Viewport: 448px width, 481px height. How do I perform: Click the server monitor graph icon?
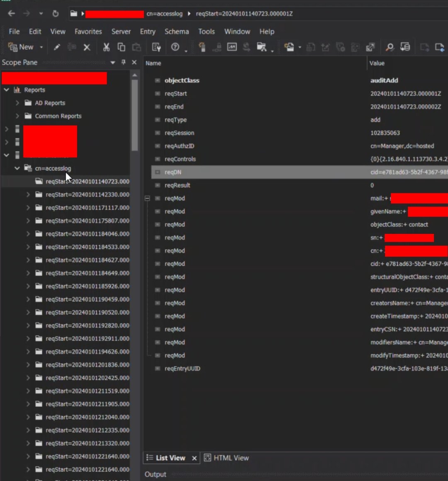(231, 47)
